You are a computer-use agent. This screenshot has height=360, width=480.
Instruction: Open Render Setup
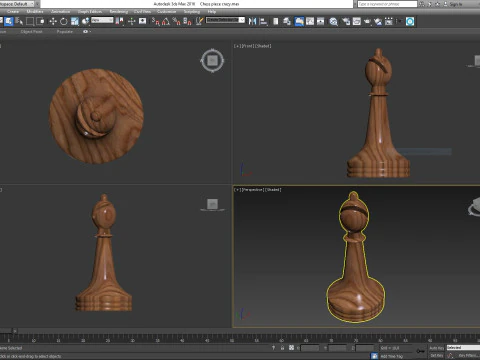point(346,21)
